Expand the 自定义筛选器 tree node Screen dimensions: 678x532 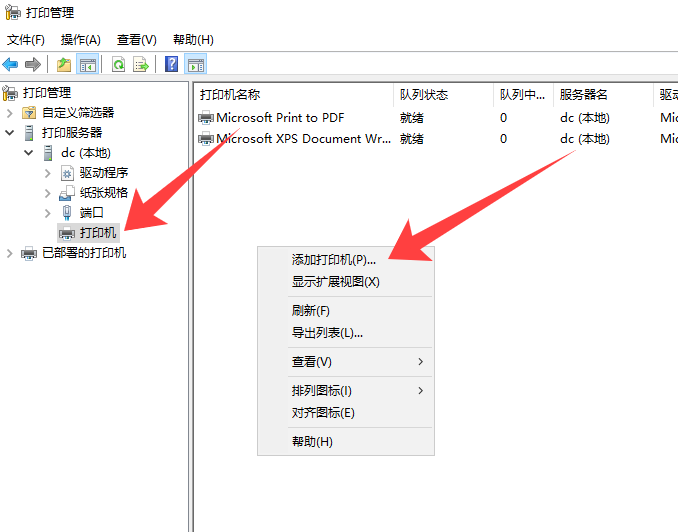10,113
